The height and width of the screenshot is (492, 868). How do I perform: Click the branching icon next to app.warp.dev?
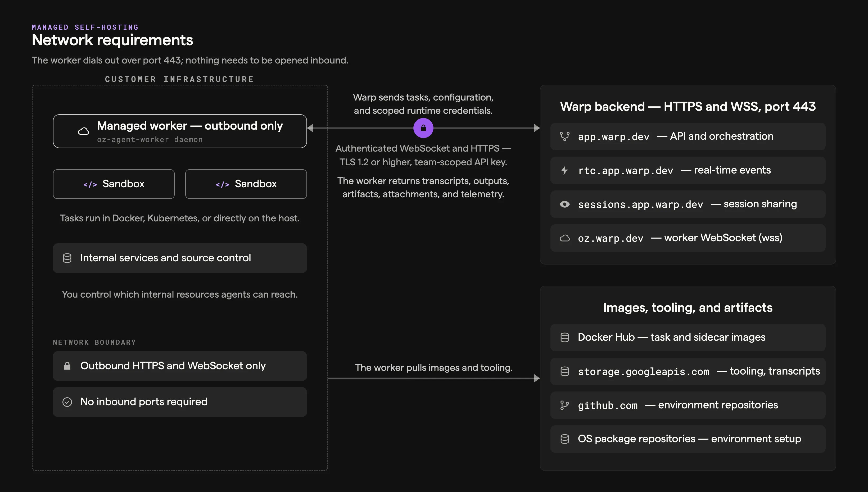pyautogui.click(x=565, y=136)
